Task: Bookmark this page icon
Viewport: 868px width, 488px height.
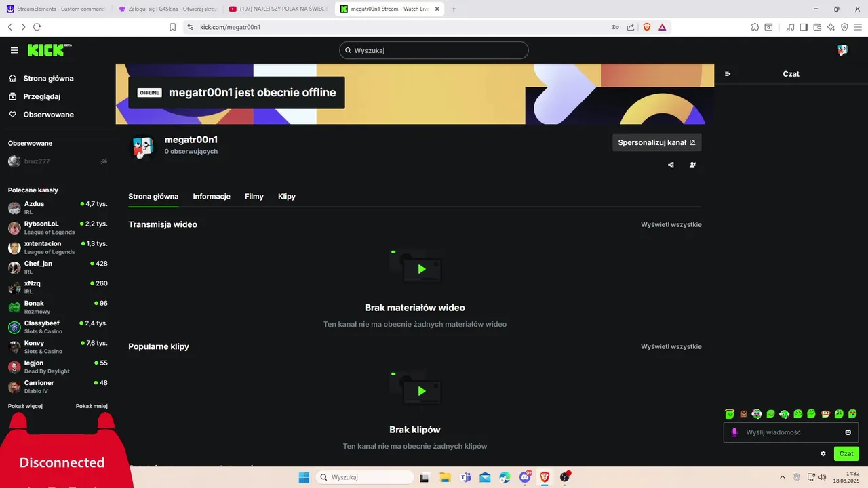Action: 172,27
